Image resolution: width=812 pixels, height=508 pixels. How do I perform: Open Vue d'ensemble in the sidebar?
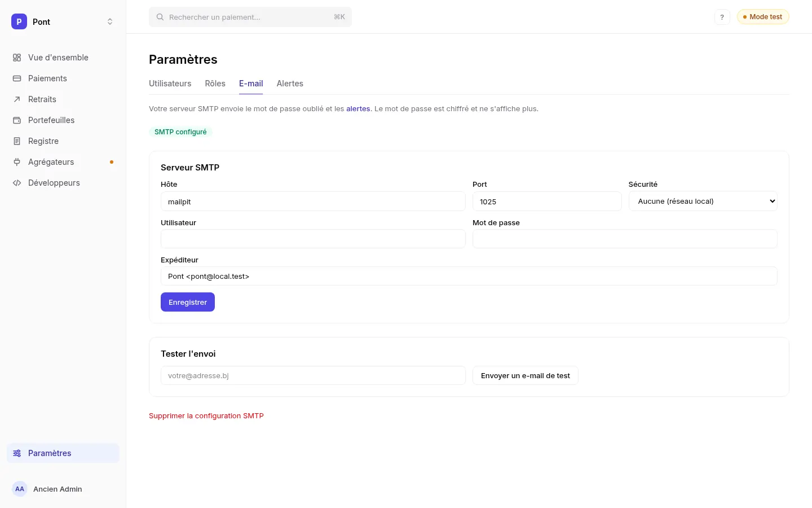coord(63,58)
